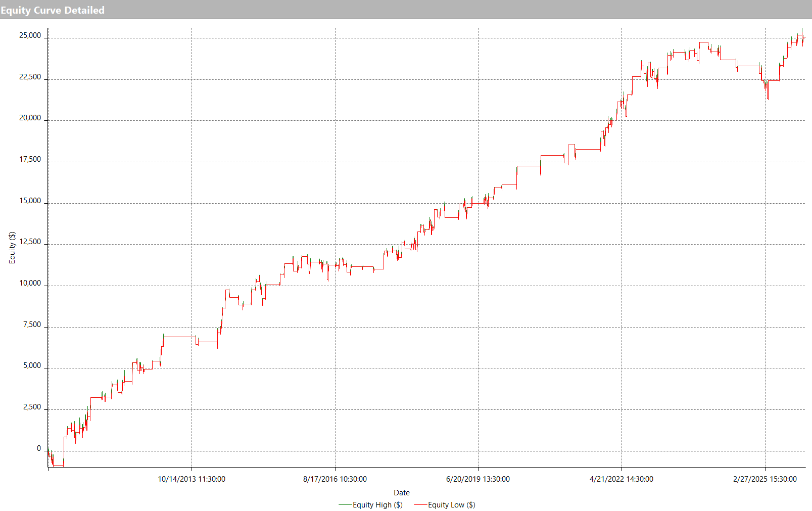
Task: Click the 22,500 y-axis value
Action: click(x=30, y=77)
